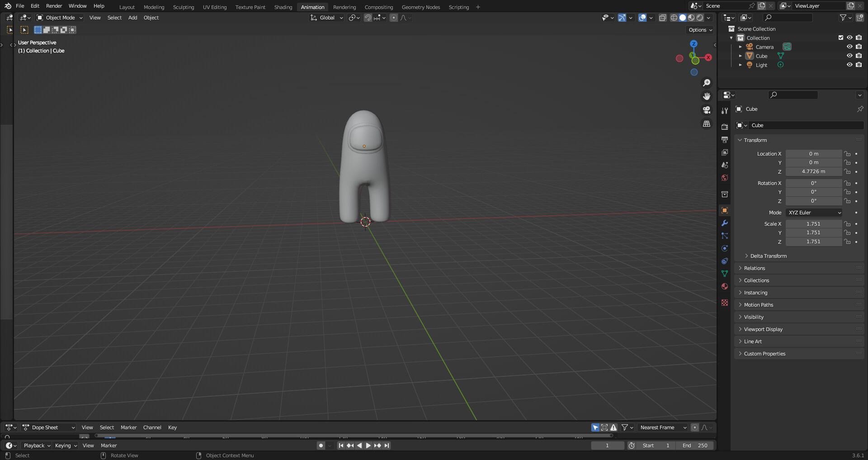Image resolution: width=868 pixels, height=460 pixels.
Task: Hide the Cube in viewport
Action: tap(849, 56)
